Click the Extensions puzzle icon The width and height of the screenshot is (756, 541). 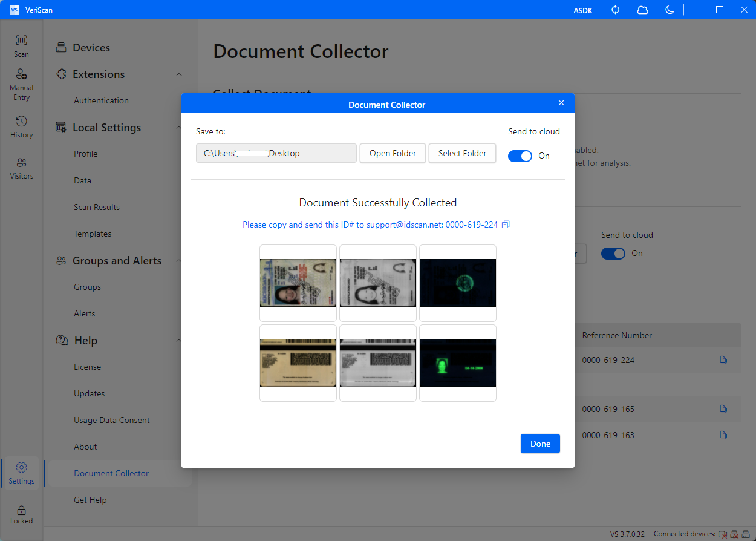[x=61, y=74]
